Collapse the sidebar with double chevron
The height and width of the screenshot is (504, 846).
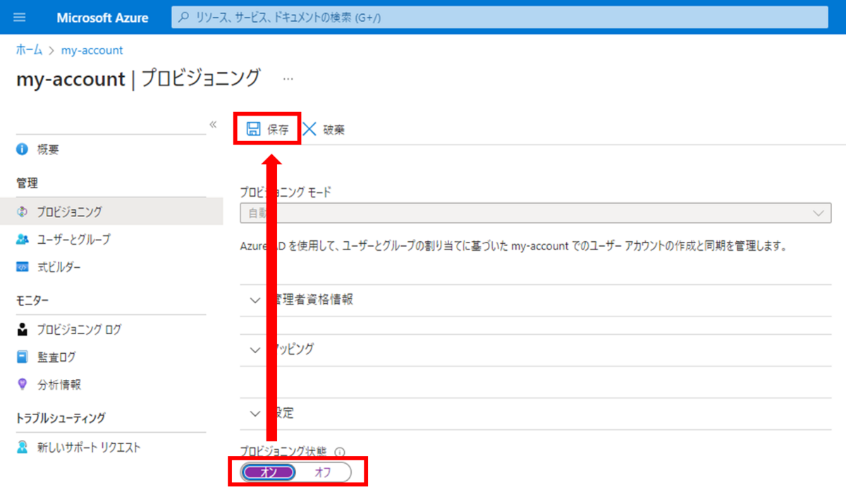(213, 125)
